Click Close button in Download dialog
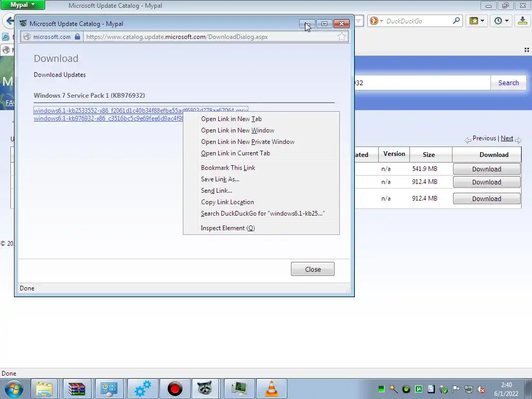The width and height of the screenshot is (532, 399). [x=312, y=269]
